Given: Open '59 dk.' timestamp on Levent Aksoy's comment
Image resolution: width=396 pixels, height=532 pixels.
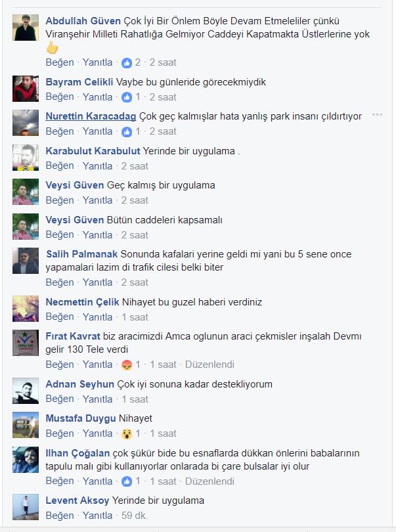Looking at the screenshot, I should click(x=135, y=516).
